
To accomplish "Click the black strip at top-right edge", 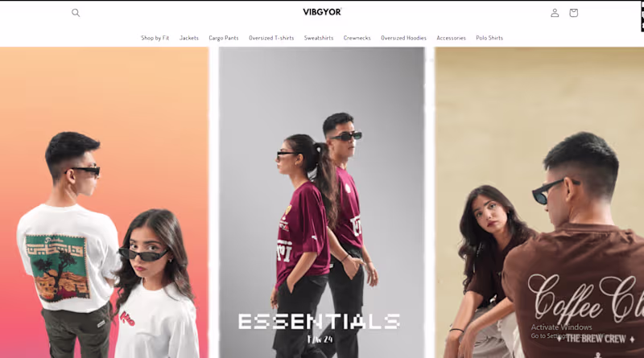I will coord(642,16).
